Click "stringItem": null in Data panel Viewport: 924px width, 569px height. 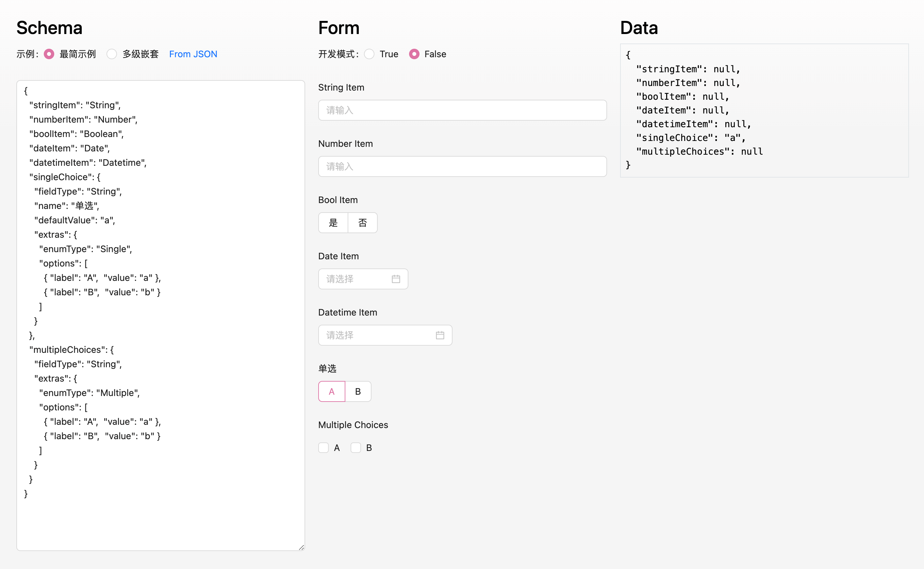point(688,69)
